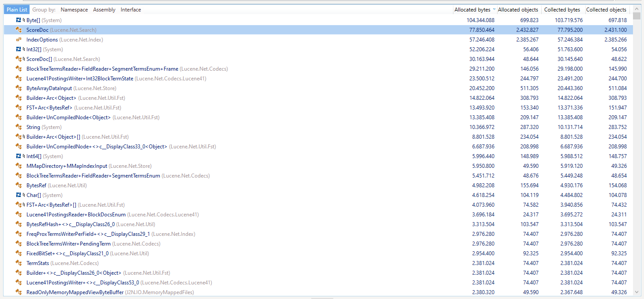644x299 pixels.
Task: Click the BlockTreeTermsWriter+PendingTerm class icon
Action: coord(19,244)
